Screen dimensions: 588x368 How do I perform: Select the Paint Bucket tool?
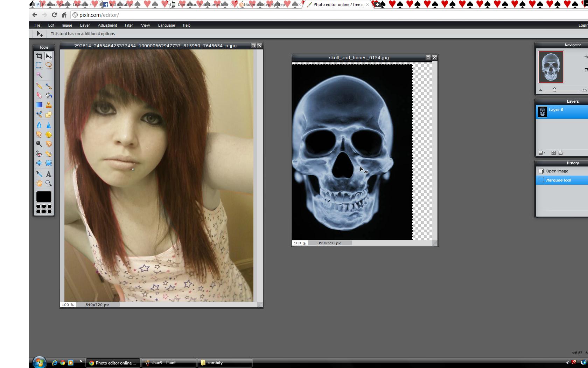(49, 95)
